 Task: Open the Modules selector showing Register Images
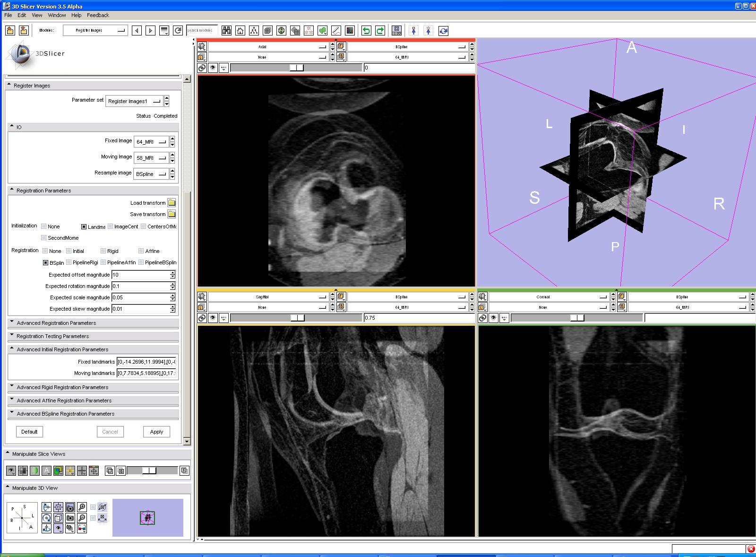(x=95, y=30)
